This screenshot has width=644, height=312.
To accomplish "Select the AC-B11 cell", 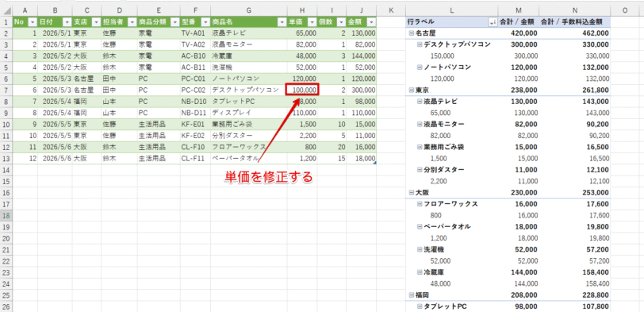I will coord(195,67).
